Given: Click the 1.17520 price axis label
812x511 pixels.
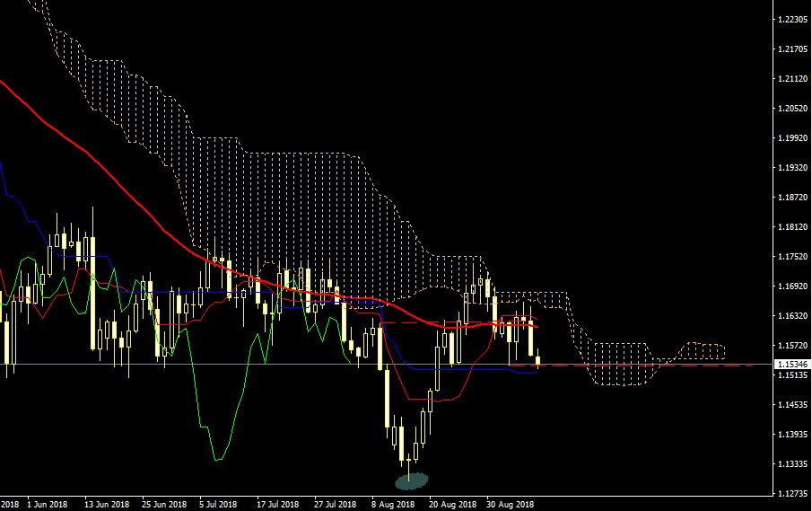Looking at the screenshot, I should pos(791,257).
